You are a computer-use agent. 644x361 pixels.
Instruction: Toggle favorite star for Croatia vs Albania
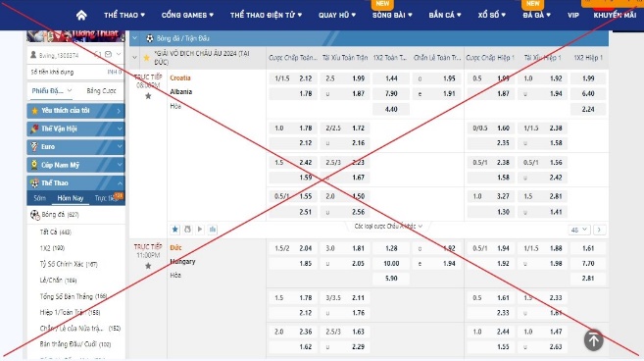tap(148, 96)
